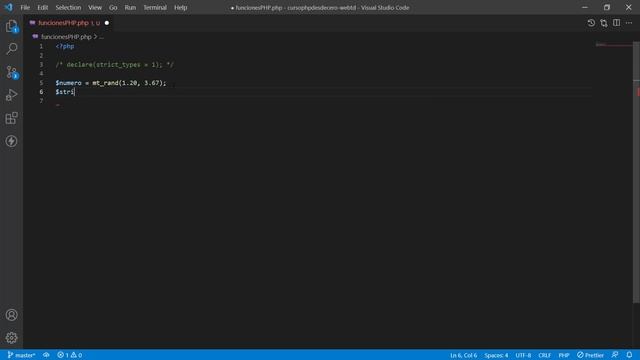Screen dimensions: 640x360
Task: Open the More Actions ellipsis menu
Action: tap(629, 23)
